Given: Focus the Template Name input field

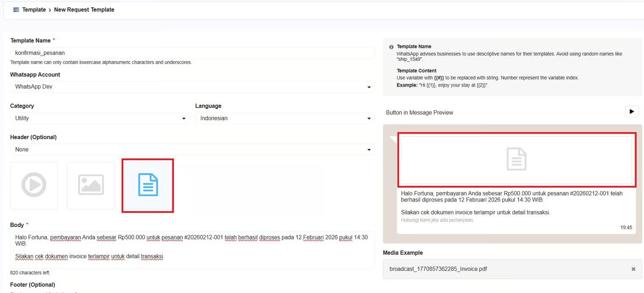Looking at the screenshot, I should (x=192, y=53).
